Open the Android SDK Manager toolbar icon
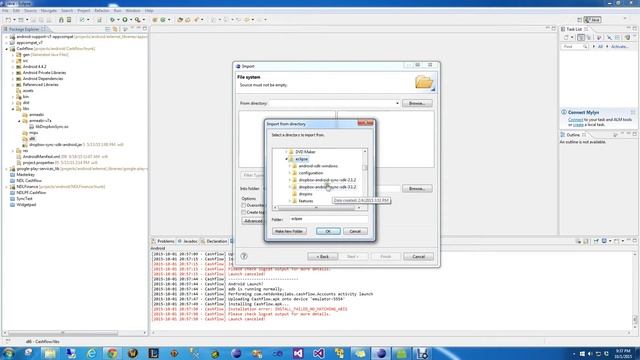Viewport: 640px width, 360px height. click(61, 20)
